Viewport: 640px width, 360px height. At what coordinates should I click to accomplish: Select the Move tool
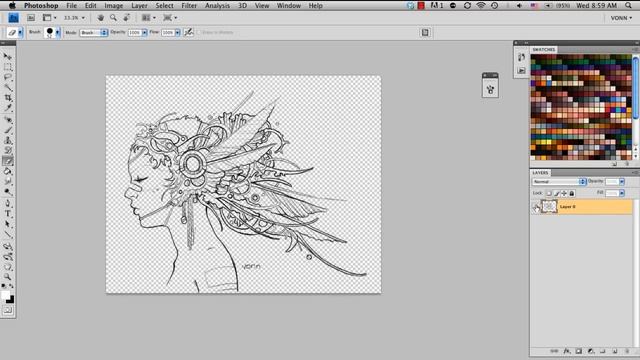point(7,56)
